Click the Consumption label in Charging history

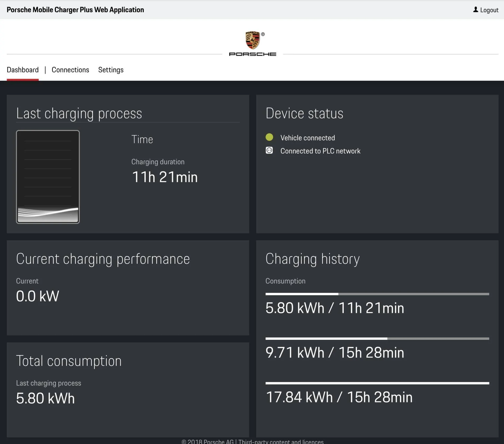285,281
